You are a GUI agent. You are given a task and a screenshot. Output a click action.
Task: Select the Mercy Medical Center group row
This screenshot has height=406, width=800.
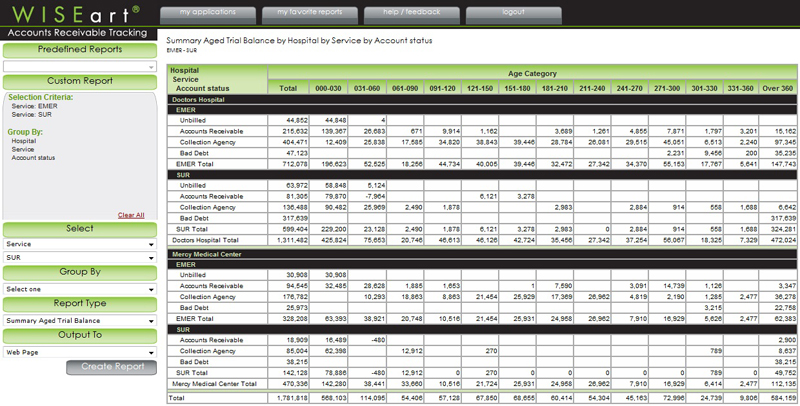point(482,255)
